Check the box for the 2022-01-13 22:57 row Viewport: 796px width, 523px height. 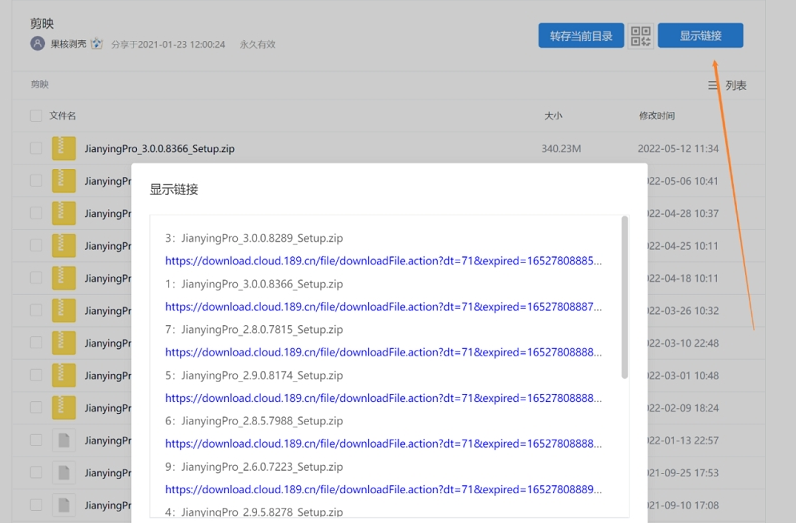(x=36, y=440)
